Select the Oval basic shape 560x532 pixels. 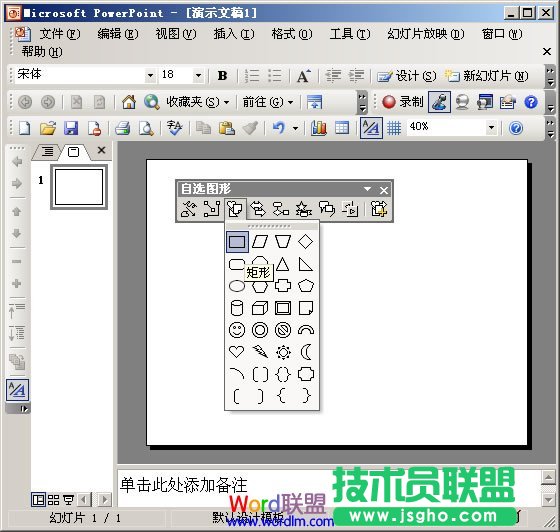click(237, 286)
